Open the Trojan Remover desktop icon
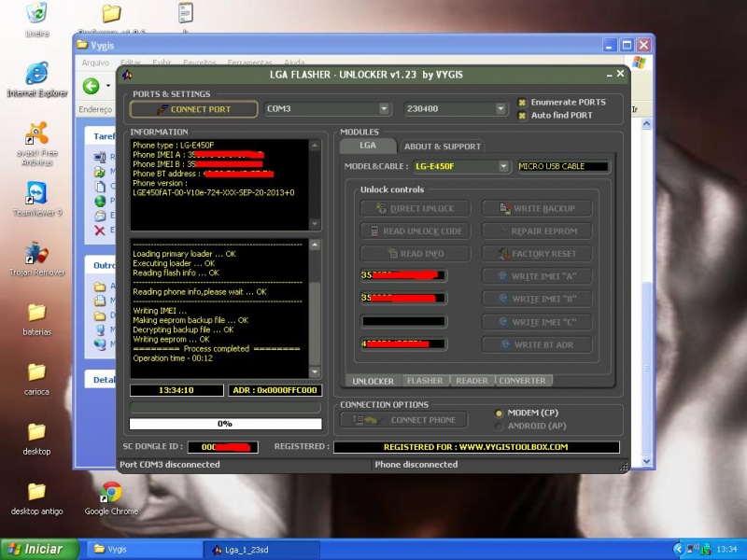Viewport: 747px width, 560px height. click(x=36, y=259)
